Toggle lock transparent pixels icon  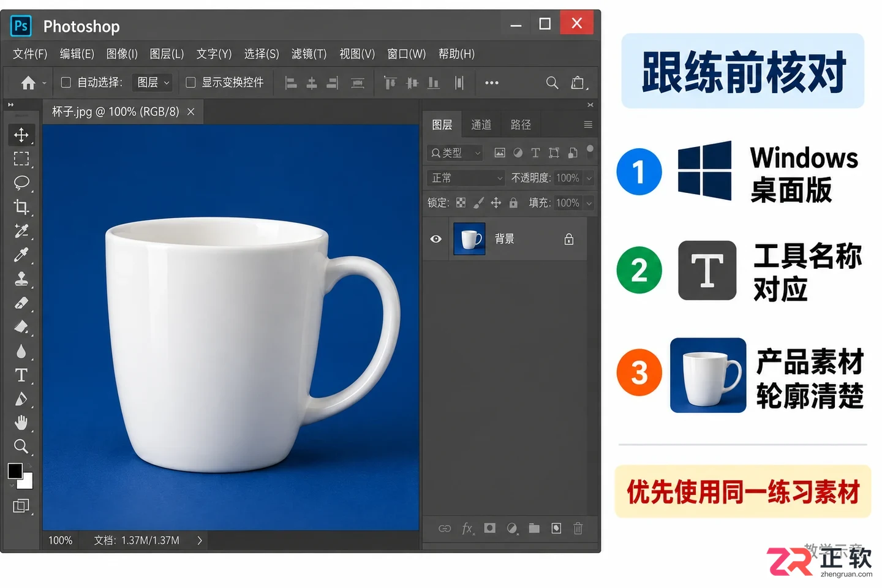(x=461, y=203)
